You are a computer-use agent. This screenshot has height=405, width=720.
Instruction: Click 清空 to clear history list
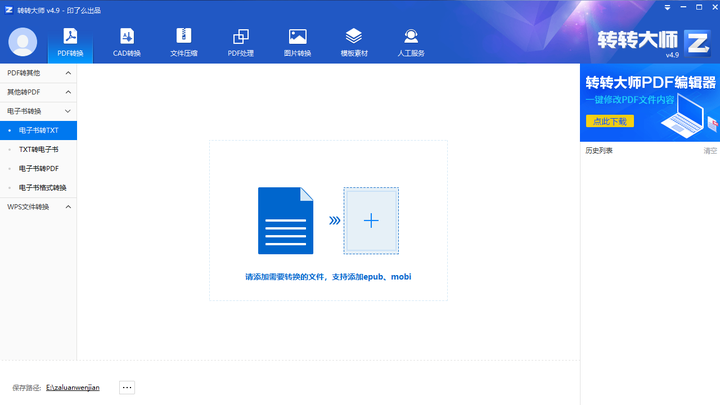coord(710,151)
